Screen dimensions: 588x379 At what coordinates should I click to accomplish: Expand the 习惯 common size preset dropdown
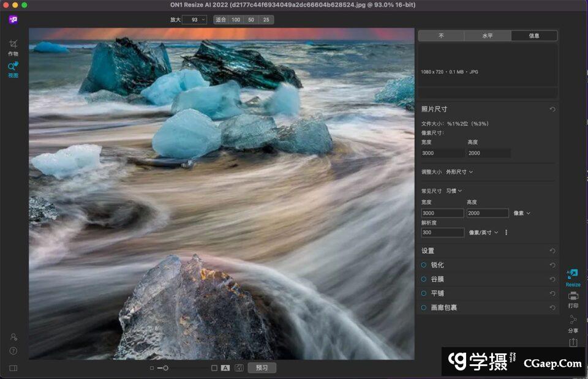tap(453, 191)
